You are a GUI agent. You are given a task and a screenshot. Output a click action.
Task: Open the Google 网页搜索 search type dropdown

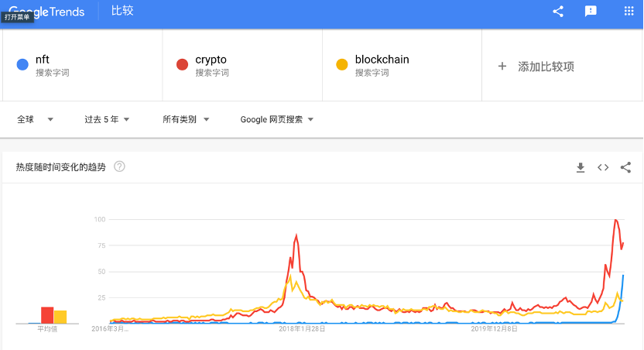coord(277,119)
